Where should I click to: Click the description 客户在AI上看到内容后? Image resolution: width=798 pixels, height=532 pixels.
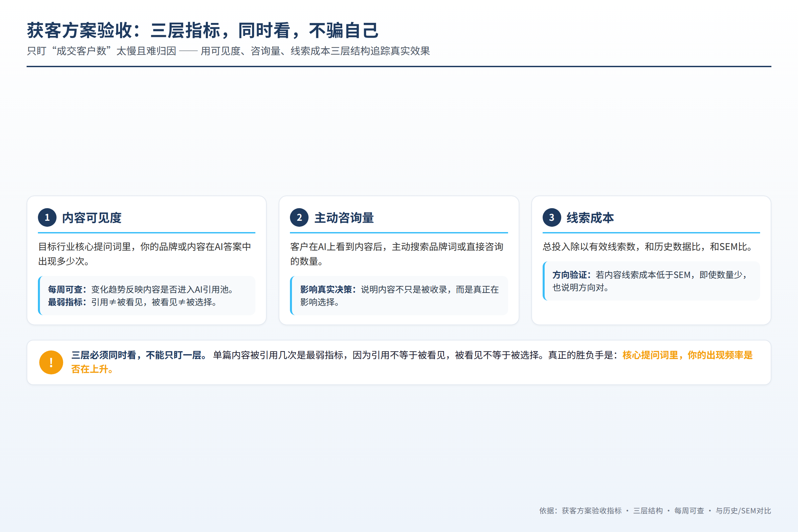pyautogui.click(x=397, y=254)
